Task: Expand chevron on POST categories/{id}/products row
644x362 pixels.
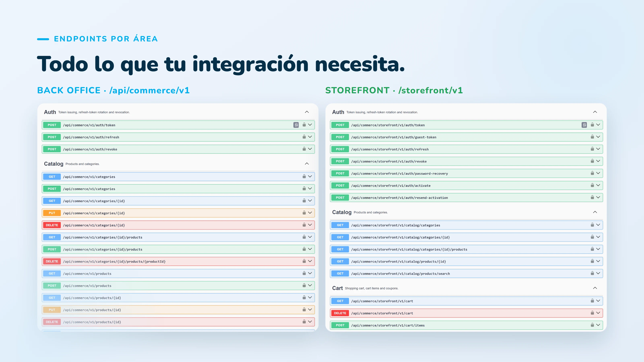Action: point(310,249)
